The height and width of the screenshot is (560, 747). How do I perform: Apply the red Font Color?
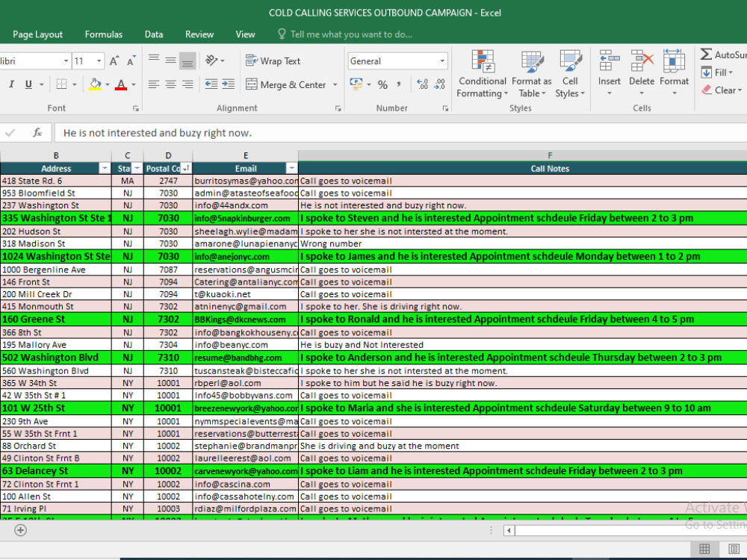(x=121, y=84)
